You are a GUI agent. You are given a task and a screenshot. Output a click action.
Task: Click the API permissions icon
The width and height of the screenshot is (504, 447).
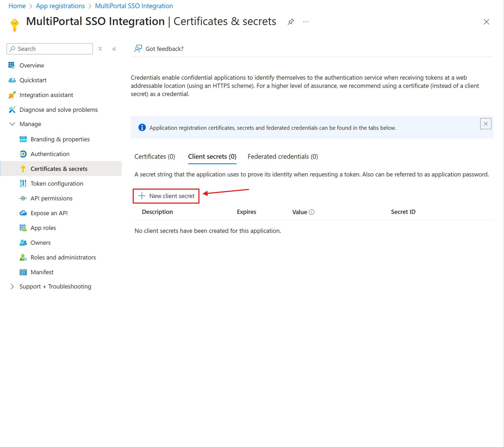(x=23, y=198)
